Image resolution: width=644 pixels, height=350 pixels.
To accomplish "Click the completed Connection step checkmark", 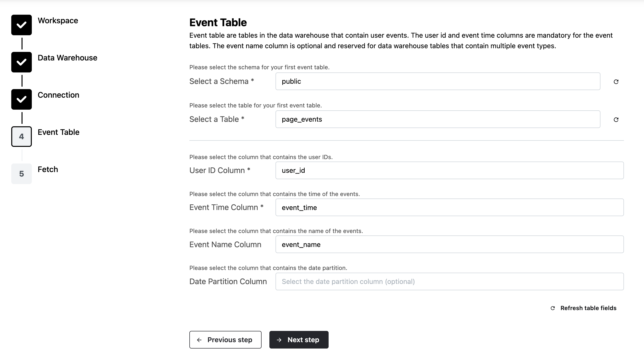I will [x=22, y=100].
